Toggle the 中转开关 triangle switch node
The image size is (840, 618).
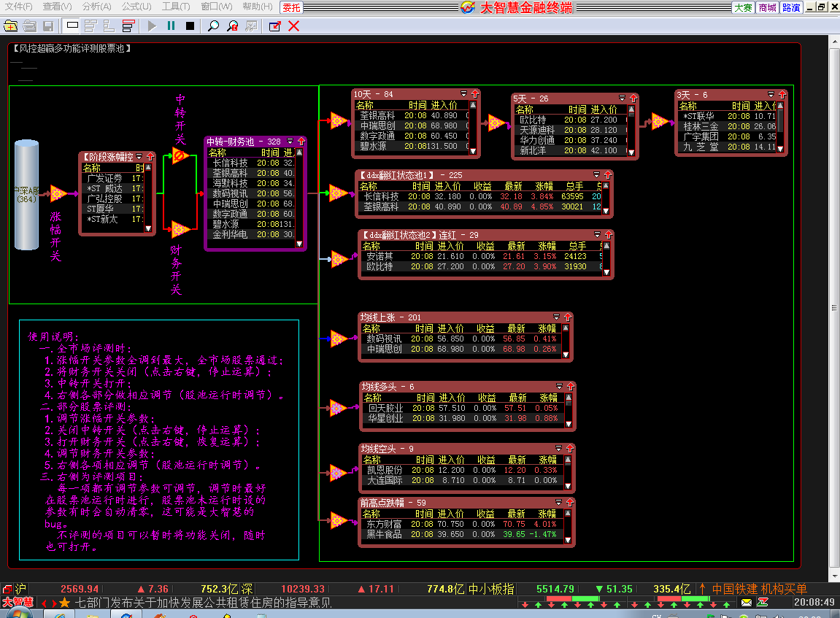click(180, 156)
